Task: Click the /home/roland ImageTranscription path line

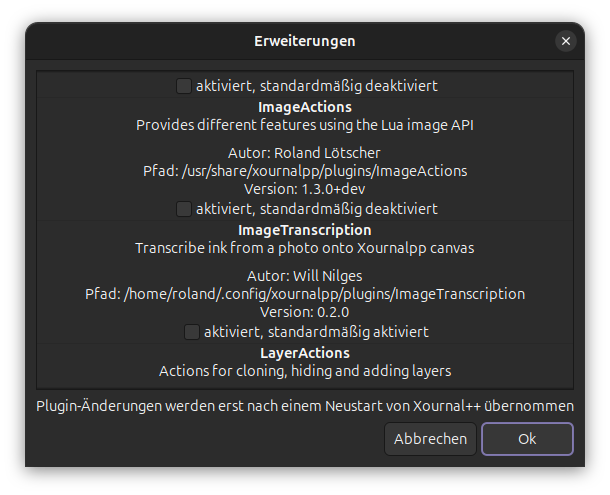Action: (305, 294)
